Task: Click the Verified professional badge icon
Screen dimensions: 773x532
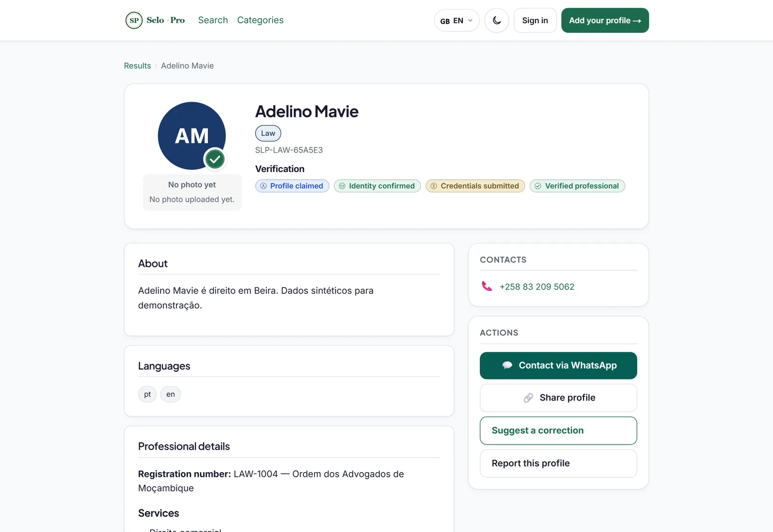Action: pos(538,186)
